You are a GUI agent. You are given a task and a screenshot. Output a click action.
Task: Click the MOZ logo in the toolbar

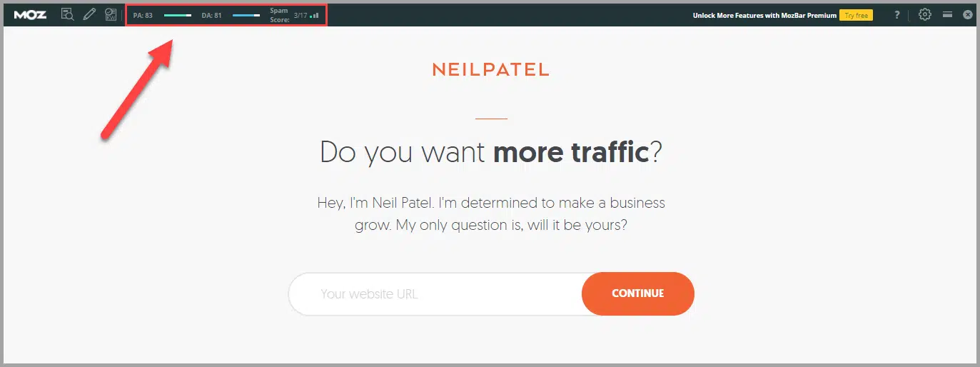31,14
